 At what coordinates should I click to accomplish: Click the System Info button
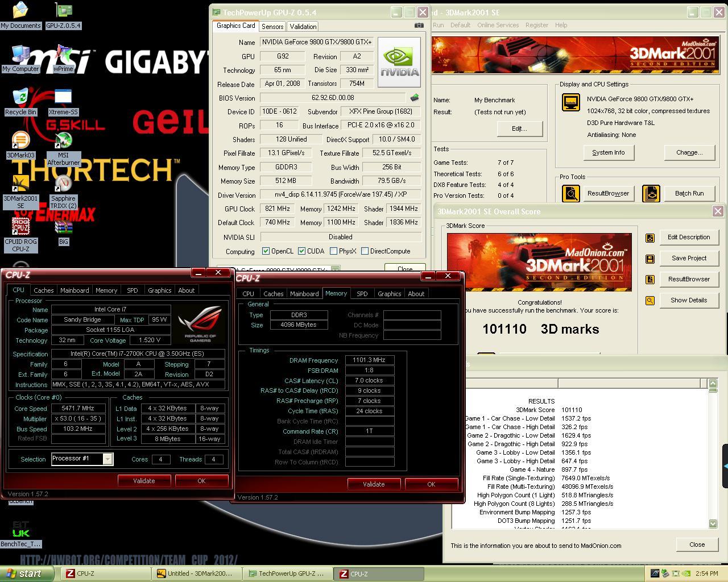pos(609,152)
